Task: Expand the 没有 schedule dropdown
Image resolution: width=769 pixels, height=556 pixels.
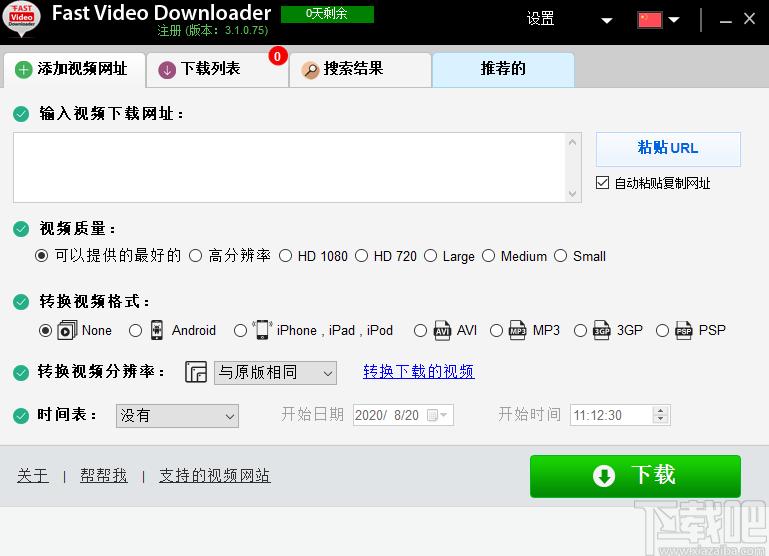Action: pos(230,417)
